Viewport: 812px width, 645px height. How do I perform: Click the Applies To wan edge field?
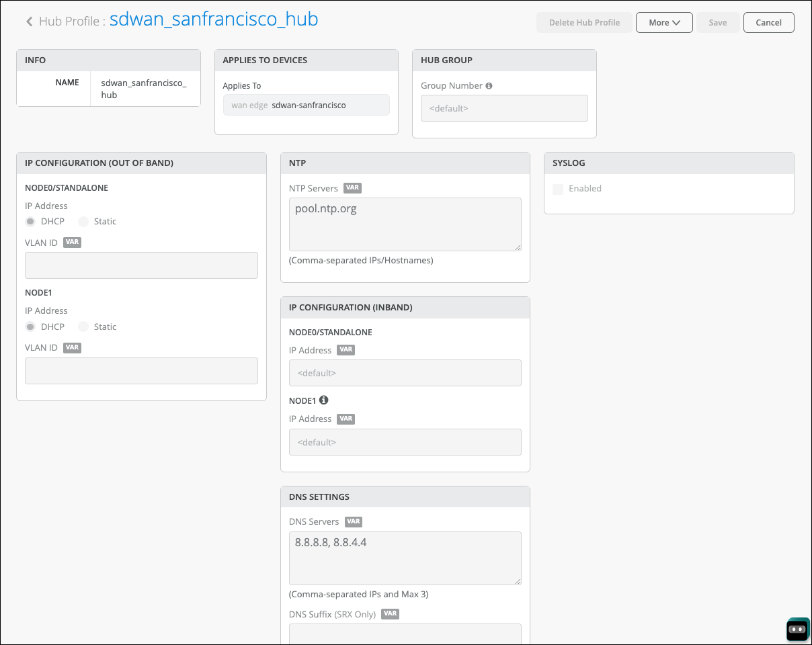point(306,105)
